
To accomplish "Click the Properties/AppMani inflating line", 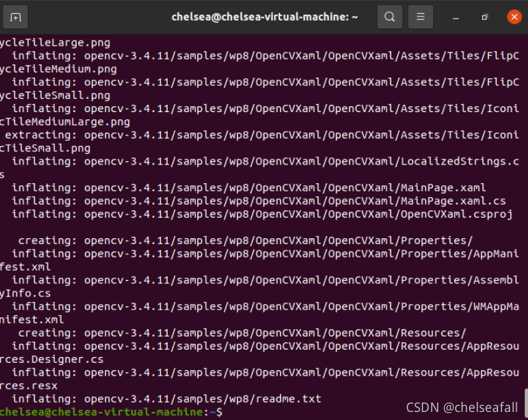I will (266, 253).
